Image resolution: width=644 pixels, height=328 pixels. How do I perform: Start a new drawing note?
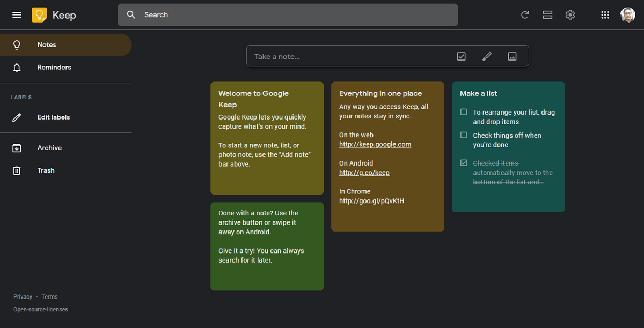[487, 56]
